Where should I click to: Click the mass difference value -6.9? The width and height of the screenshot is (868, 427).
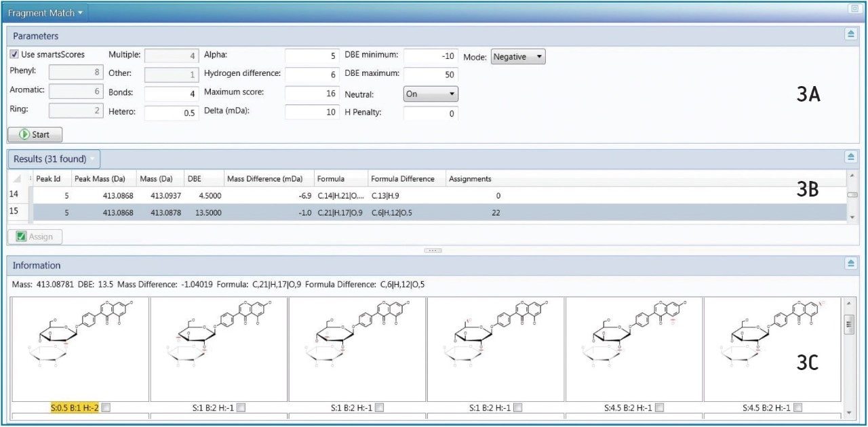[x=269, y=195]
